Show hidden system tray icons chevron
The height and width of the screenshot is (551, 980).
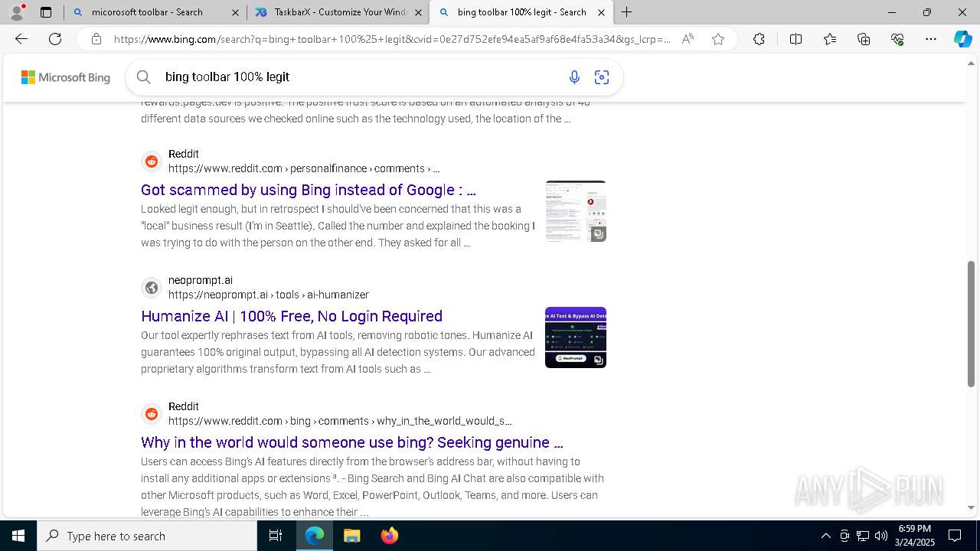[825, 536]
